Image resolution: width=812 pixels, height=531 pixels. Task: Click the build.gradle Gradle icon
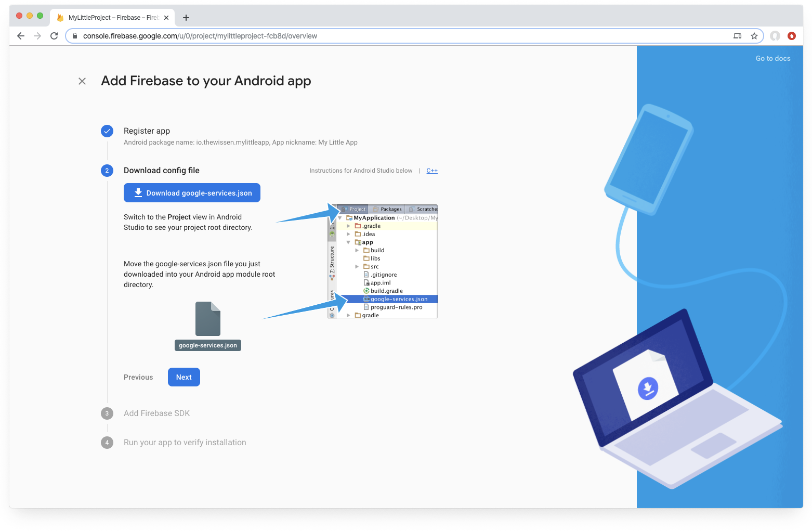coord(367,291)
